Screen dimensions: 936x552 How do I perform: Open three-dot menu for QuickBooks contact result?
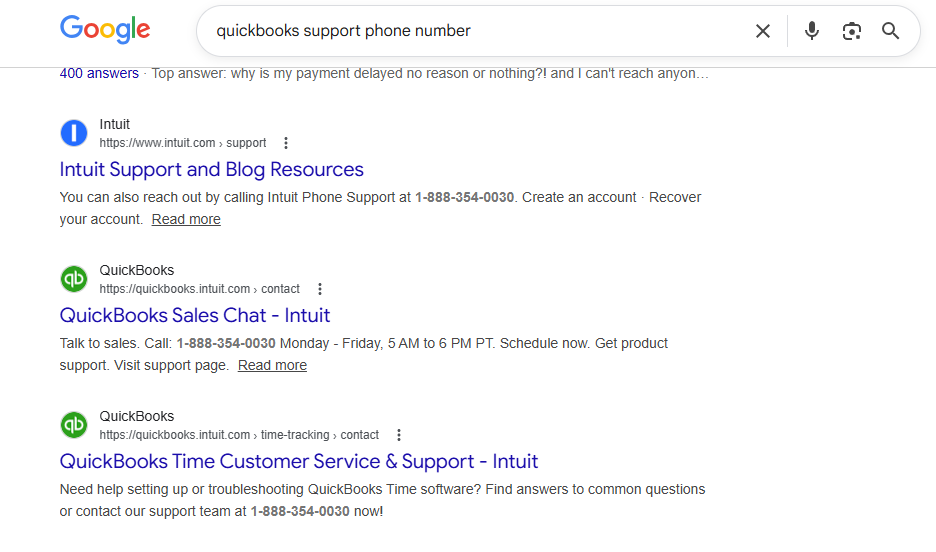[320, 289]
